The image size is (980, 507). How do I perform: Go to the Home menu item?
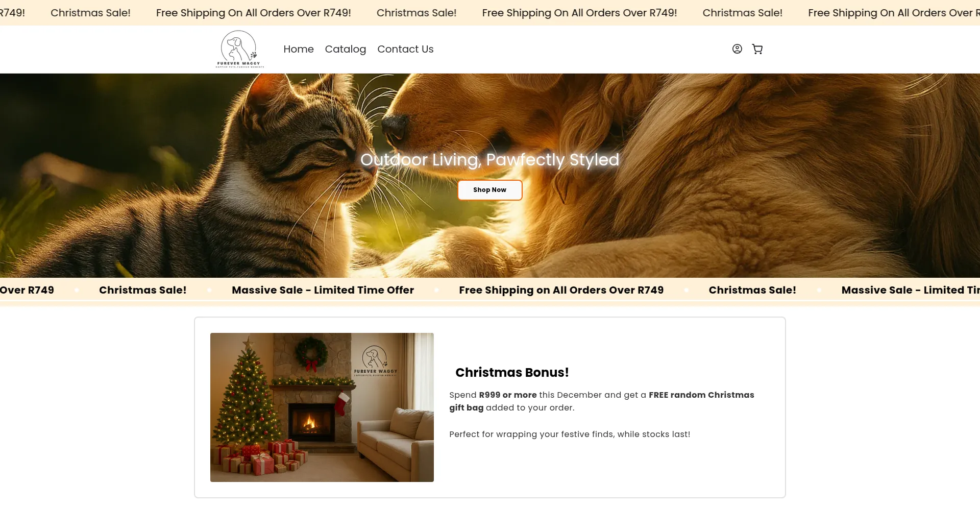pos(299,49)
